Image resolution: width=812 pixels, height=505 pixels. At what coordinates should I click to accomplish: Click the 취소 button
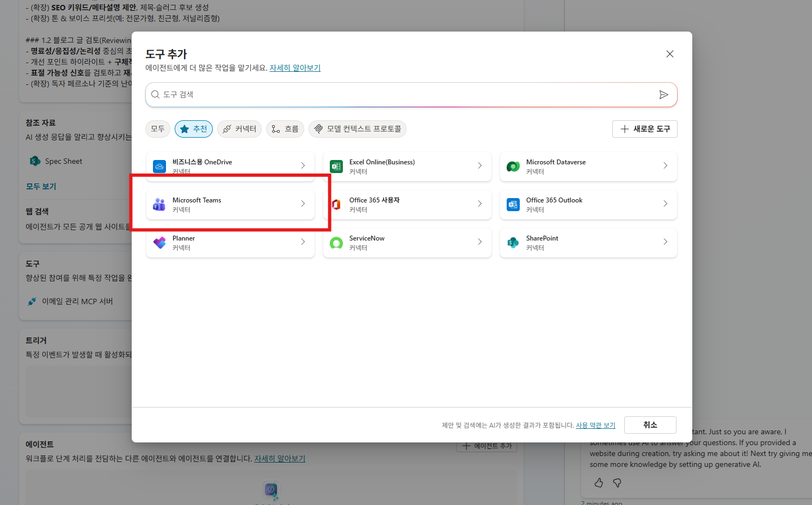point(650,425)
